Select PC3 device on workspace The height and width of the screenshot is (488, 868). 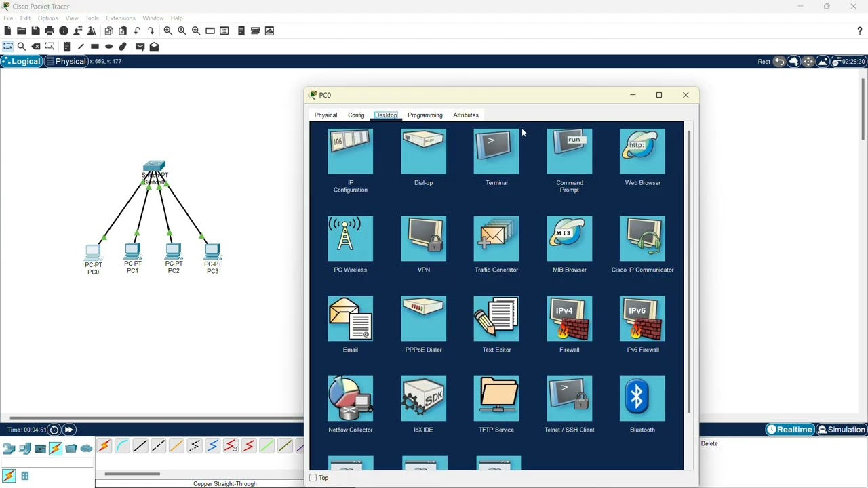click(212, 251)
